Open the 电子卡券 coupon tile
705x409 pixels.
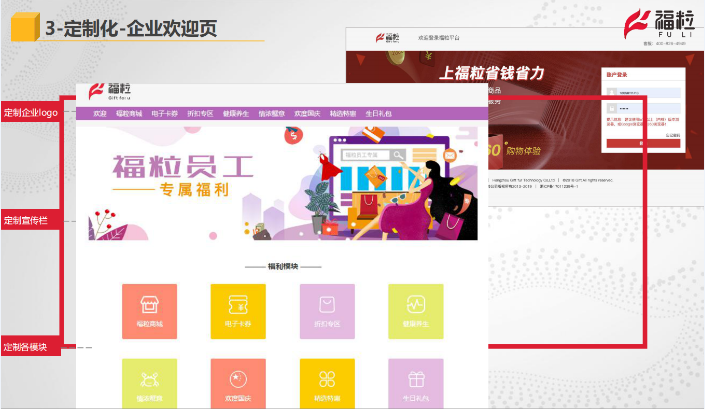pyautogui.click(x=238, y=311)
